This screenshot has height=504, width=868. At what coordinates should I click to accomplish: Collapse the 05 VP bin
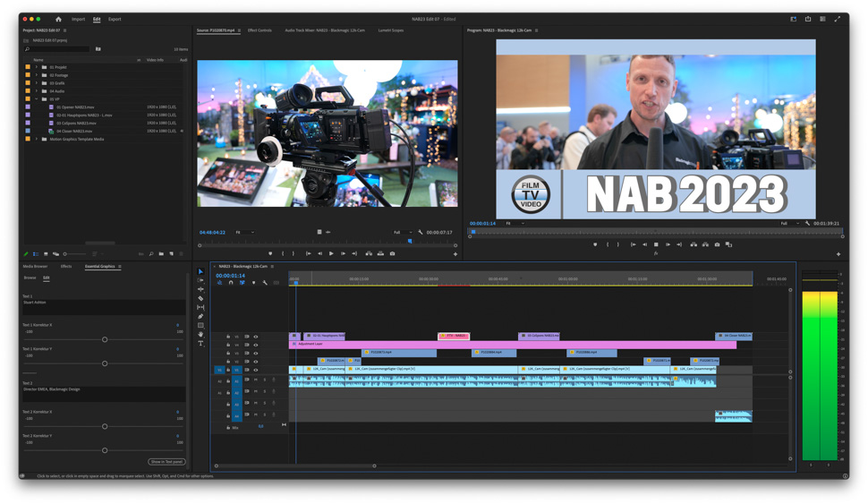point(37,99)
